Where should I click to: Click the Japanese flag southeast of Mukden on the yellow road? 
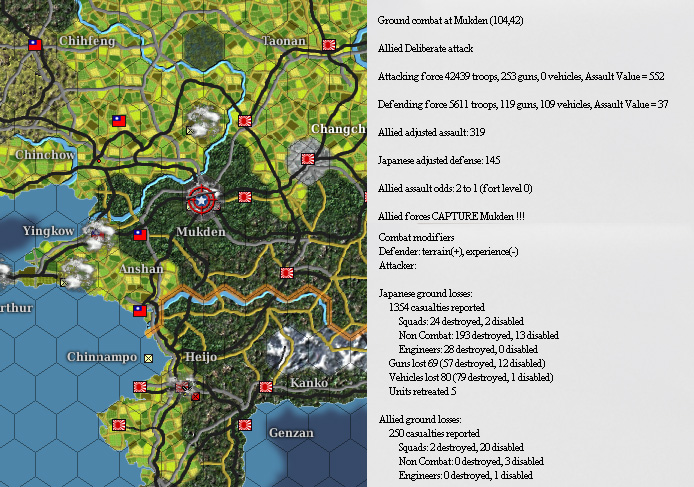point(287,273)
